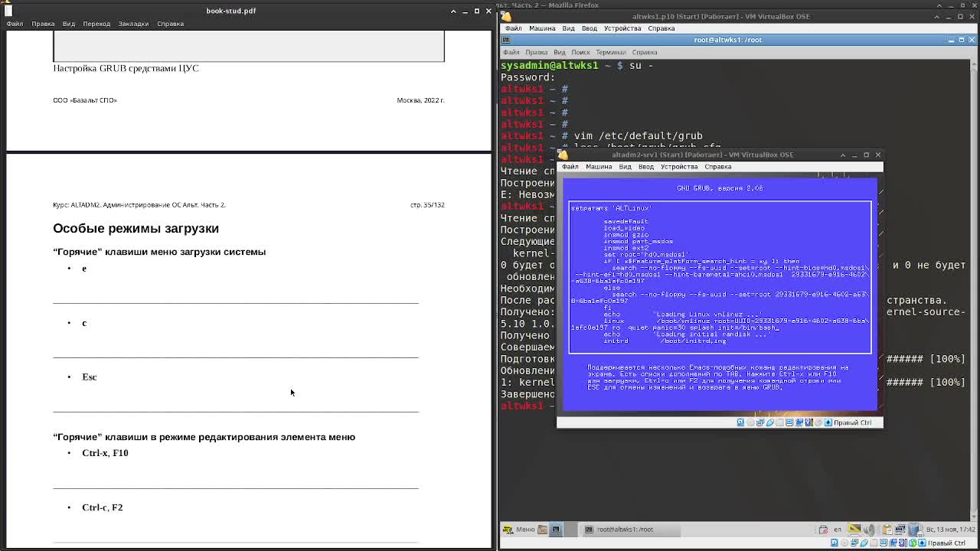Viewport: 980px width, 551px height.
Task: Open Вид menu in root@altwks1 terminal
Action: [x=559, y=52]
